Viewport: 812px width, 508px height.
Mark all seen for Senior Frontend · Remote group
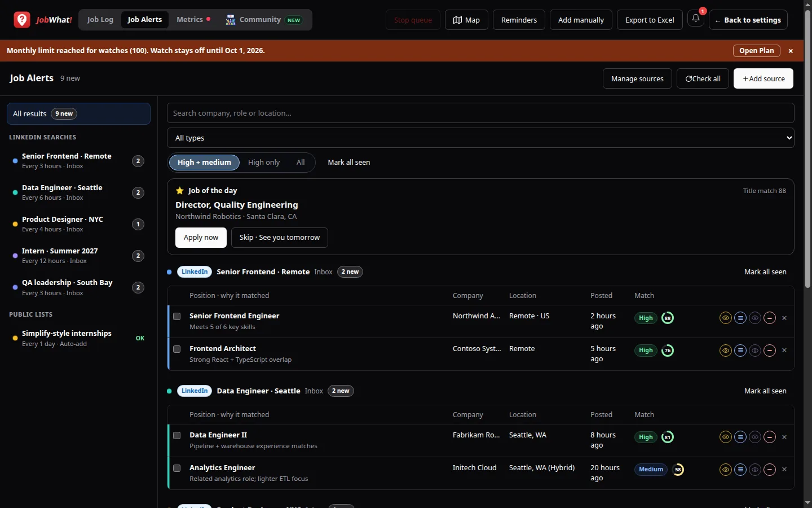coord(765,272)
